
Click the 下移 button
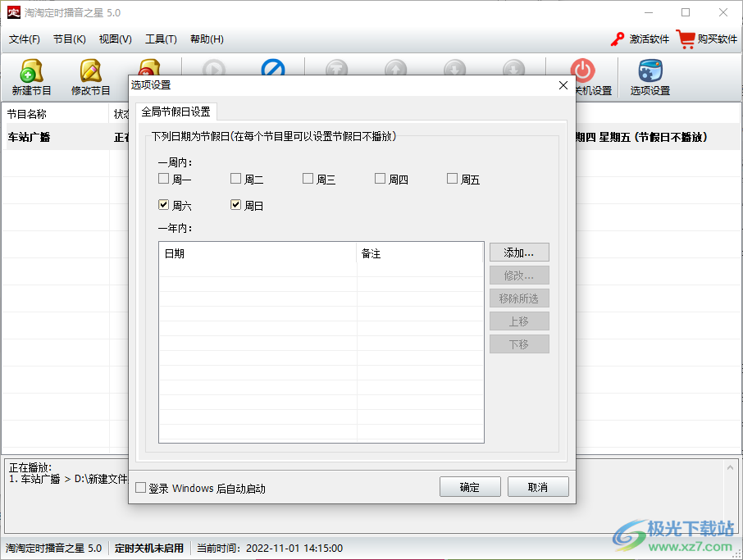[519, 344]
